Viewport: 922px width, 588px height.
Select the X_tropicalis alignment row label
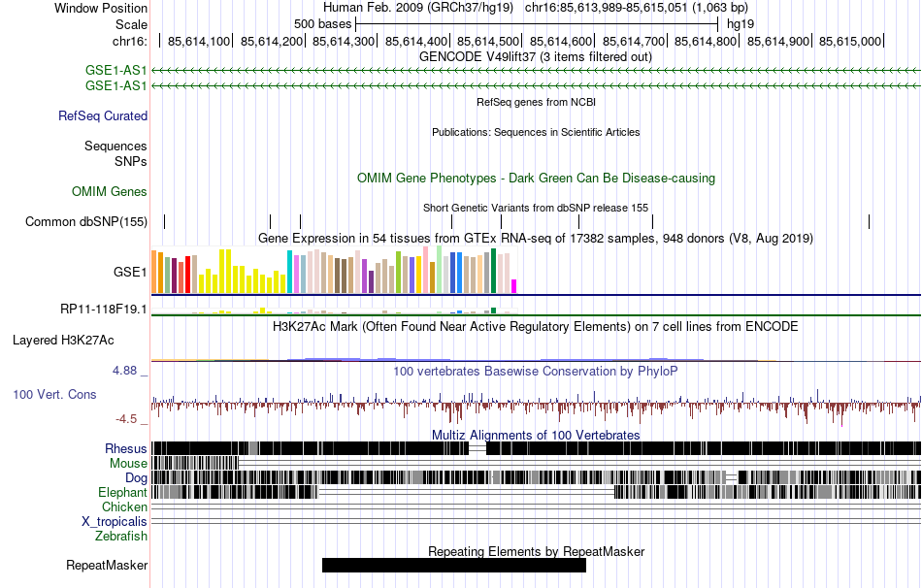coord(115,522)
